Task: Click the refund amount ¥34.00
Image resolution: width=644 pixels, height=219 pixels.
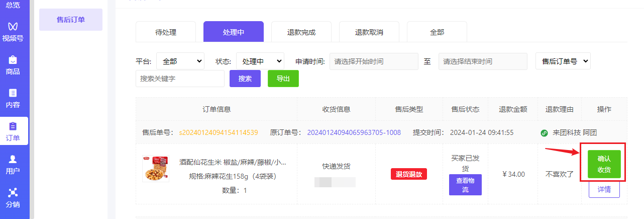Action: tap(513, 174)
